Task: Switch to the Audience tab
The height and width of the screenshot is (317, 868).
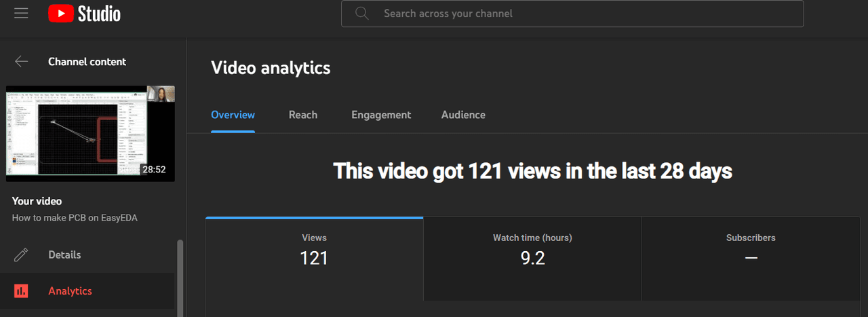Action: click(x=463, y=115)
